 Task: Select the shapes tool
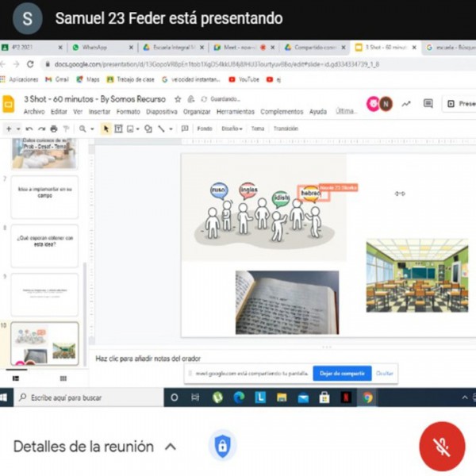[x=148, y=129]
